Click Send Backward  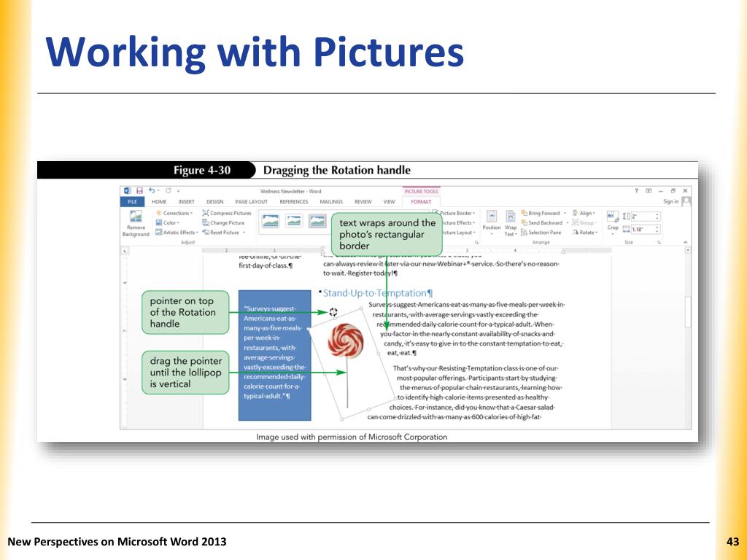click(542, 223)
